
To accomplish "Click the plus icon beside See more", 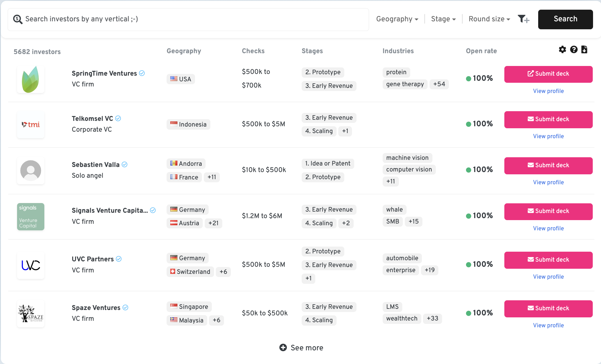I will [x=283, y=348].
